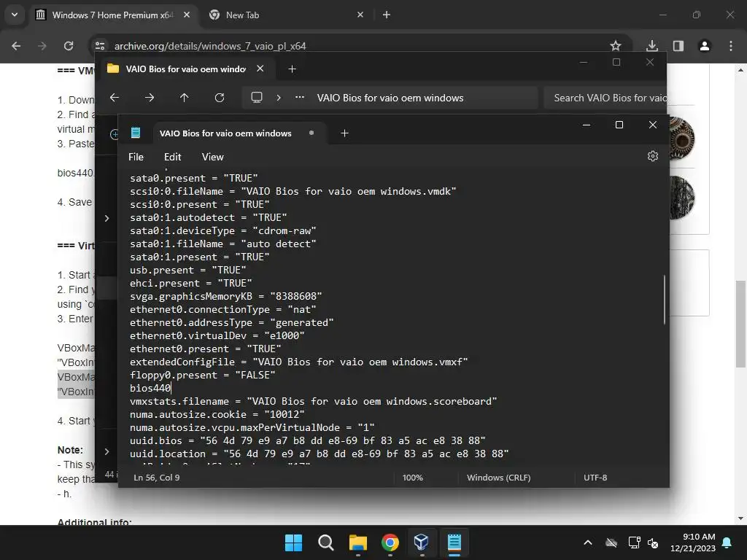Click the Notepad app icon in title bar
This screenshot has height=560, width=747.
[136, 133]
